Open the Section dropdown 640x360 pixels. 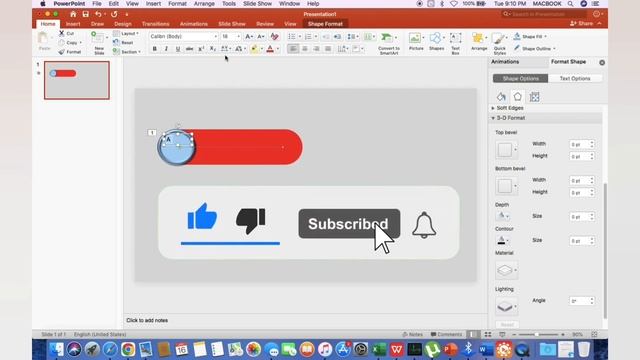point(127,52)
